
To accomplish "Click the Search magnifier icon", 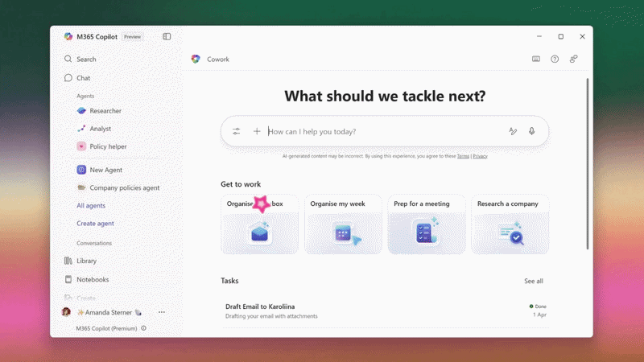I will click(x=68, y=59).
